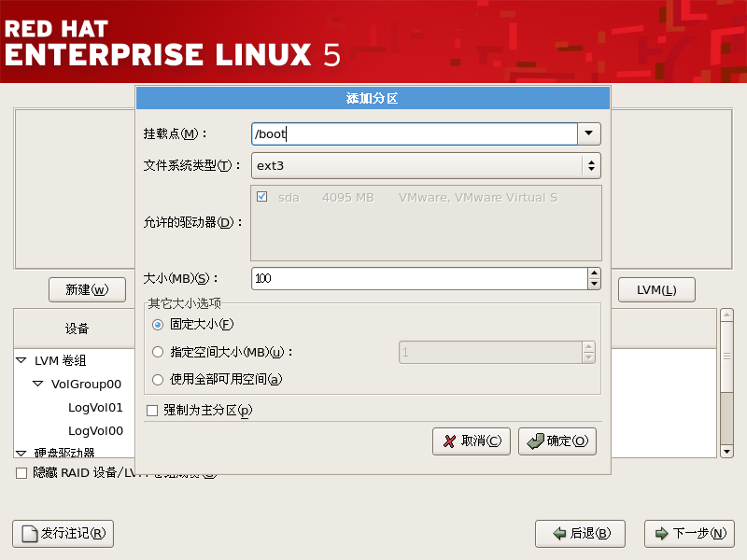Decrease size with the down stepper arrow
This screenshot has width=747, height=560.
[x=594, y=285]
